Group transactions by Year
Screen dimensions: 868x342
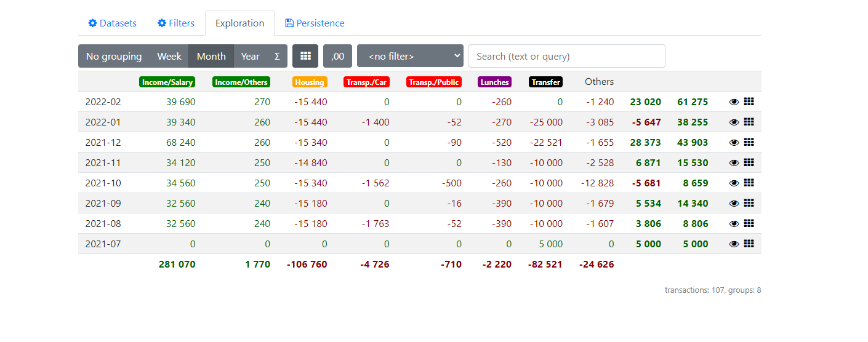250,56
